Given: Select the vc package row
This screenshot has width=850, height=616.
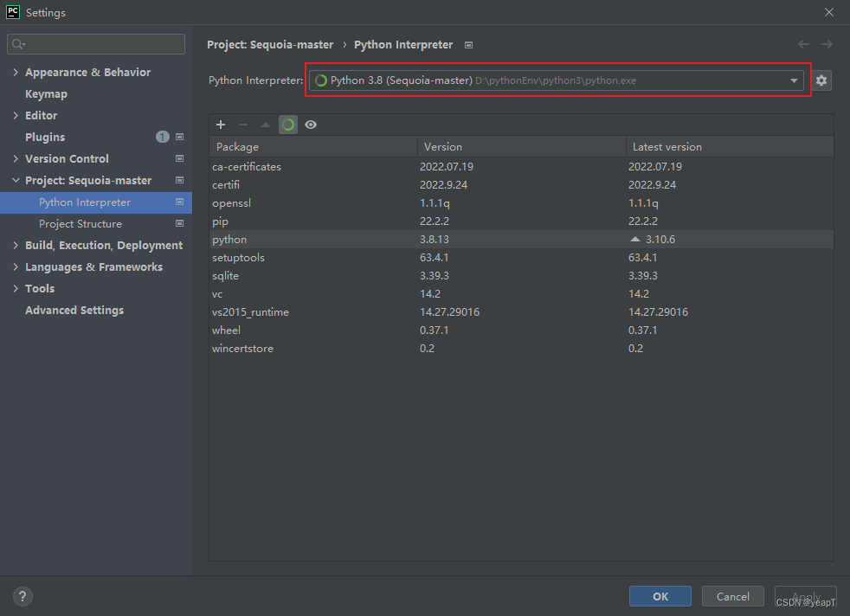Looking at the screenshot, I should coord(521,293).
